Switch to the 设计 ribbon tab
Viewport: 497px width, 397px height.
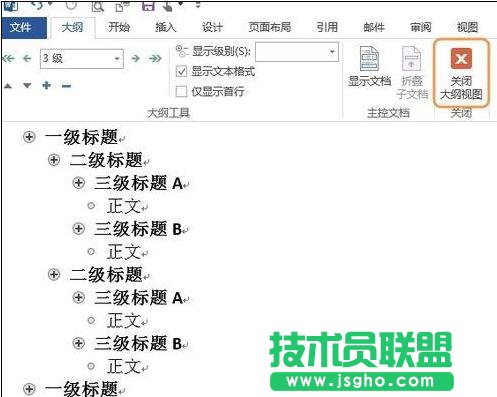tap(212, 27)
